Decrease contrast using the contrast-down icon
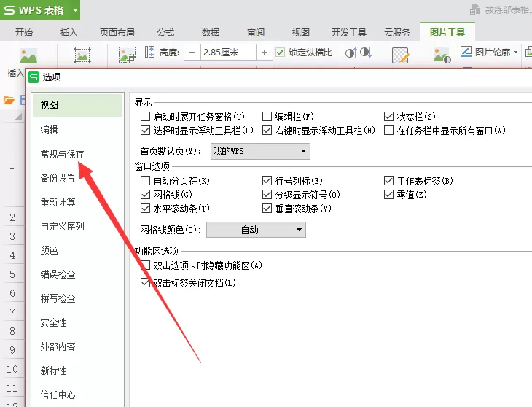 coord(366,53)
